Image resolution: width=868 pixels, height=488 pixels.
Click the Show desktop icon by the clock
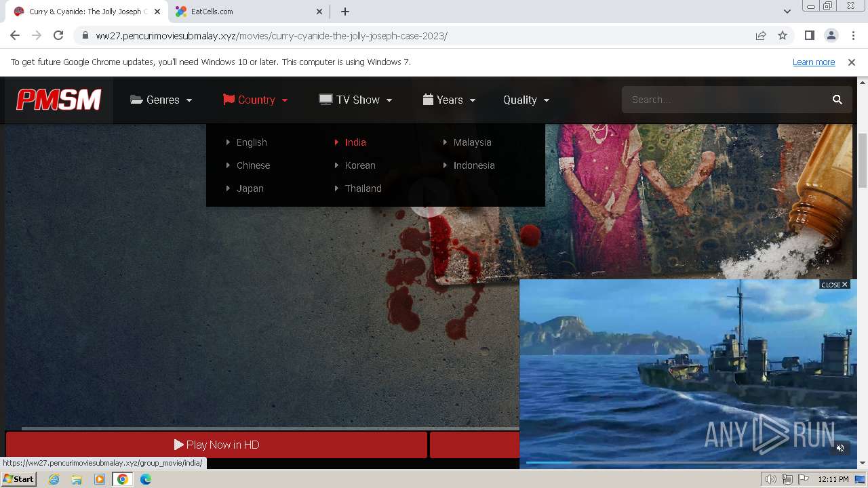pyautogui.click(x=861, y=479)
